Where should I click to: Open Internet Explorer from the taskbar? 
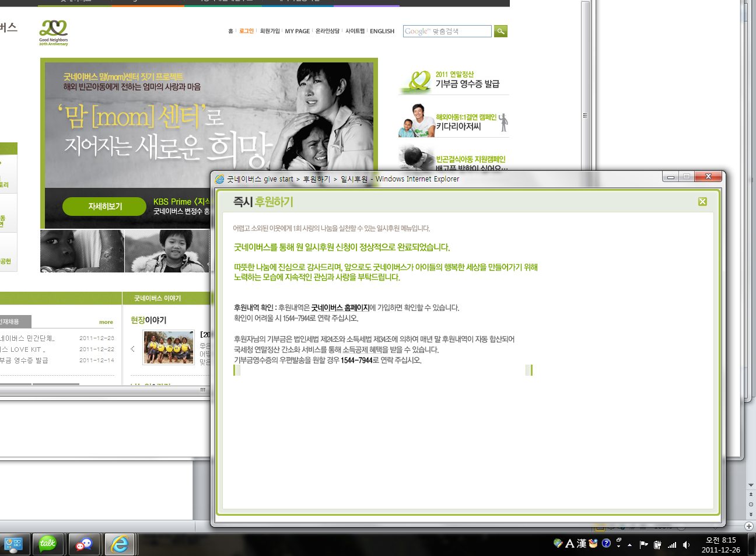120,544
